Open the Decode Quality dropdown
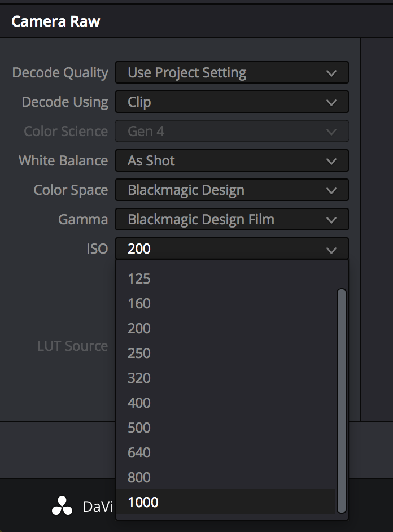Image resolution: width=393 pixels, height=532 pixels. 232,73
